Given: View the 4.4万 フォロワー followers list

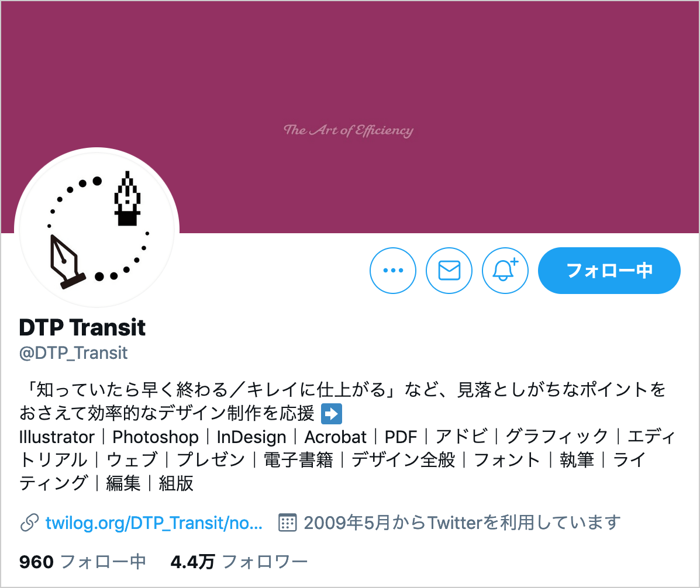Looking at the screenshot, I should coord(239,562).
